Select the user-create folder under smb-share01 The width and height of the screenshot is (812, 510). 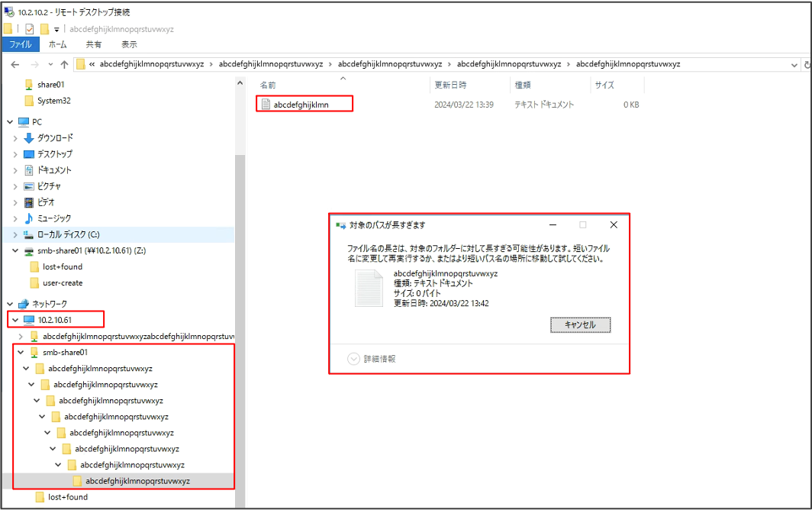63,282
